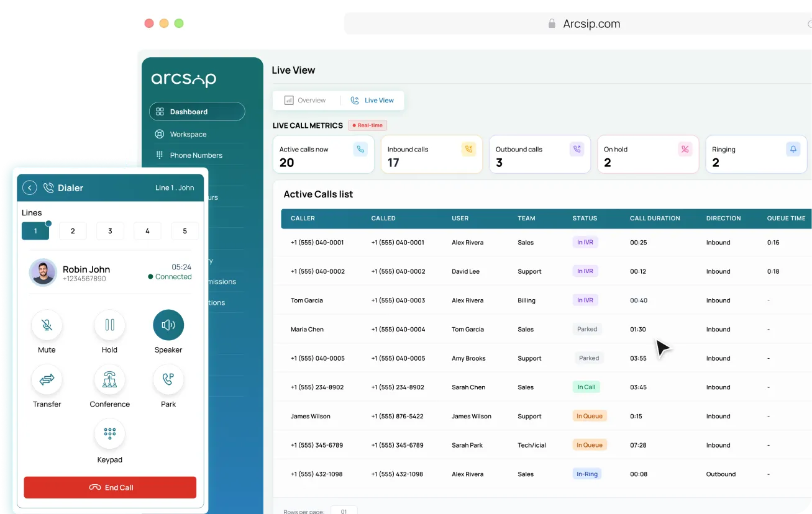Click the On hold icon
This screenshot has height=514, width=812.
point(685,149)
